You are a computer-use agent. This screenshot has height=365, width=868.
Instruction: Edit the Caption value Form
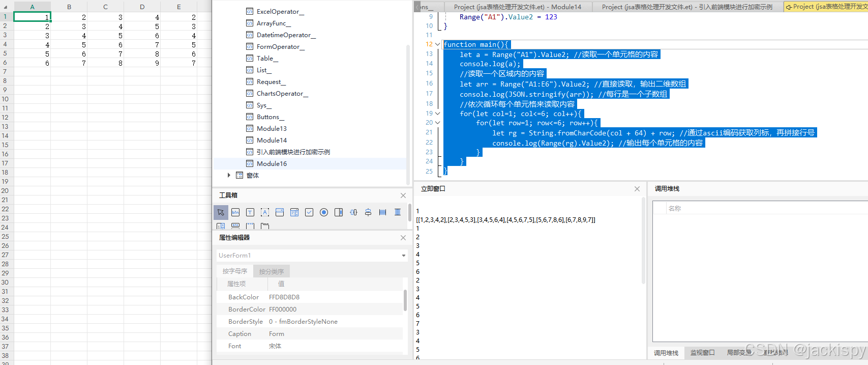[x=277, y=334]
